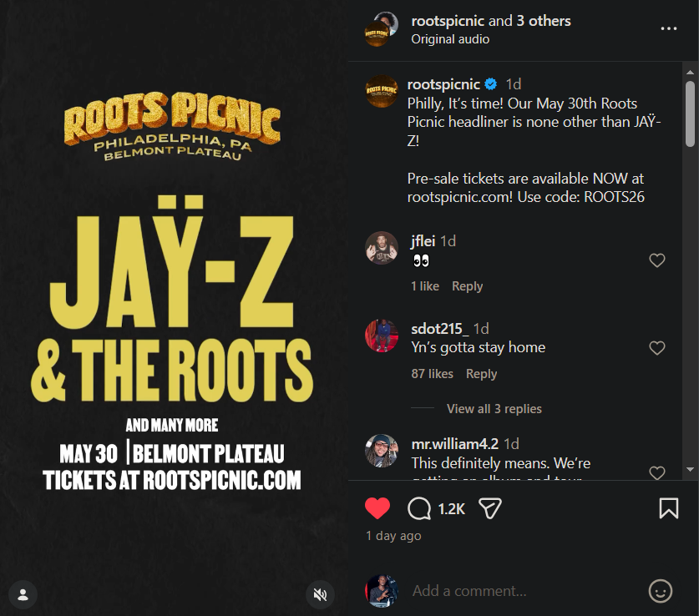Image resolution: width=699 pixels, height=616 pixels.
Task: Share post with paper plane icon
Action: pos(490,508)
